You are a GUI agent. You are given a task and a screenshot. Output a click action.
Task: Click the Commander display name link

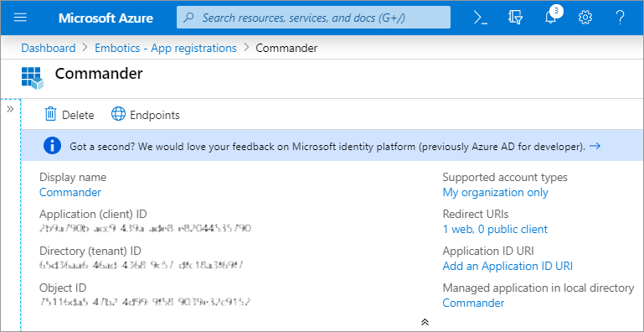[70, 192]
